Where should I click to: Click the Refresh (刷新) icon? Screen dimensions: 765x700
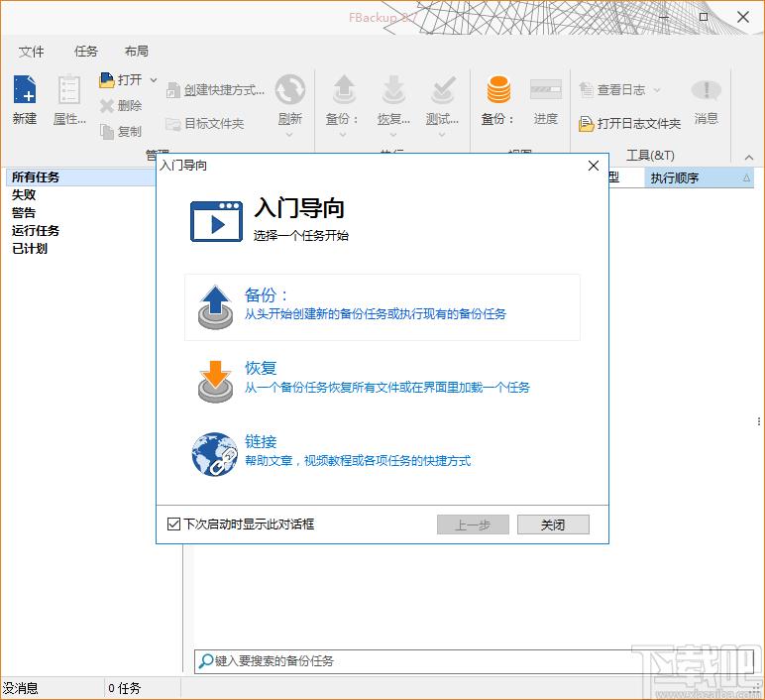[289, 91]
